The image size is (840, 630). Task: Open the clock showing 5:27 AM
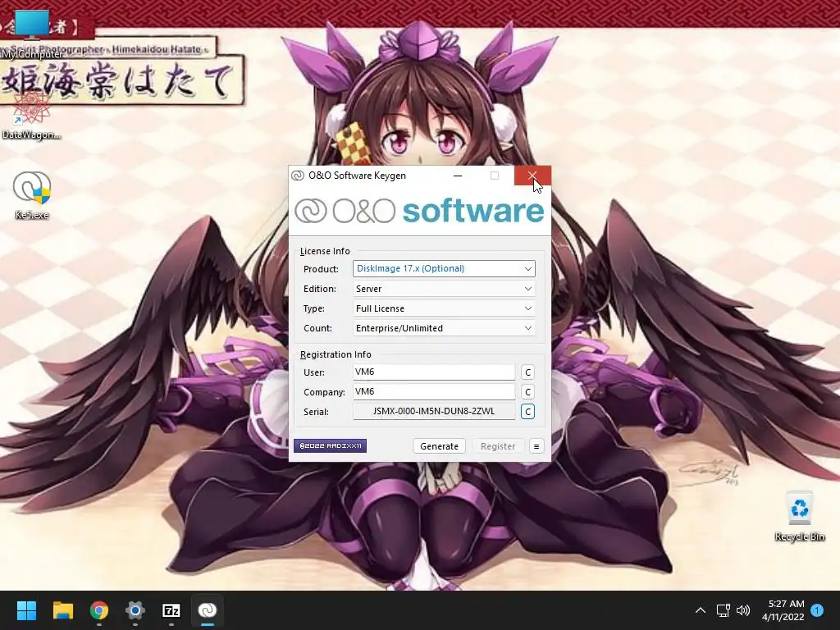point(783,610)
